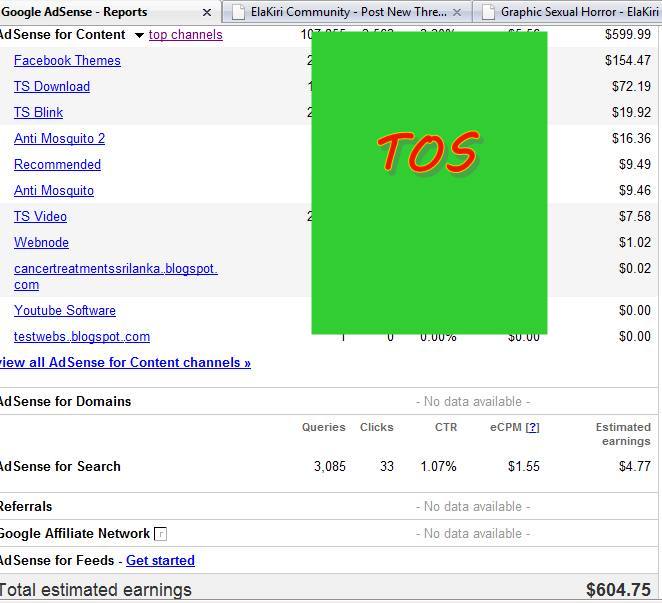The width and height of the screenshot is (662, 603).
Task: Select $16.36 Anti Mosquito 2 earnings
Action: [x=631, y=139]
